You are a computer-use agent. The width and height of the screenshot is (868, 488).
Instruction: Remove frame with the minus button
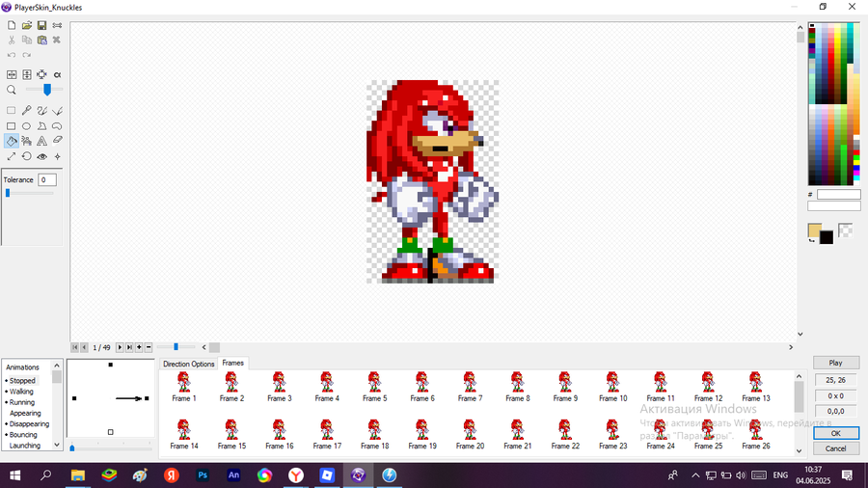(149, 347)
